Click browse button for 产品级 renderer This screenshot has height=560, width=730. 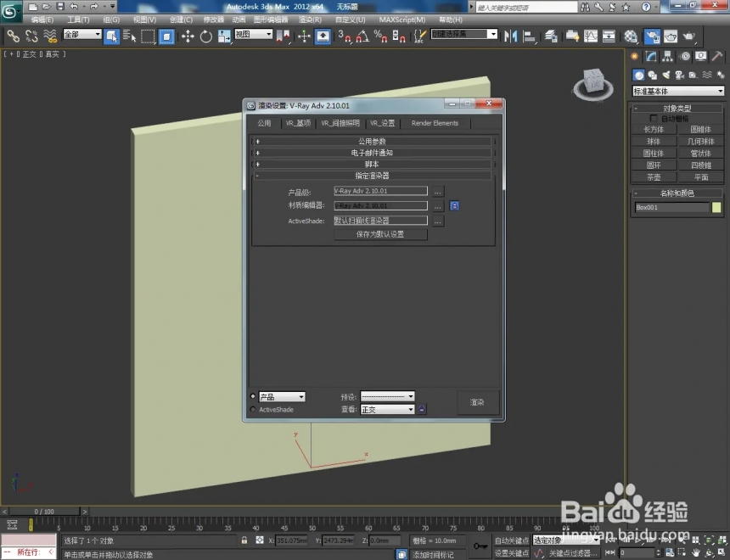[438, 191]
